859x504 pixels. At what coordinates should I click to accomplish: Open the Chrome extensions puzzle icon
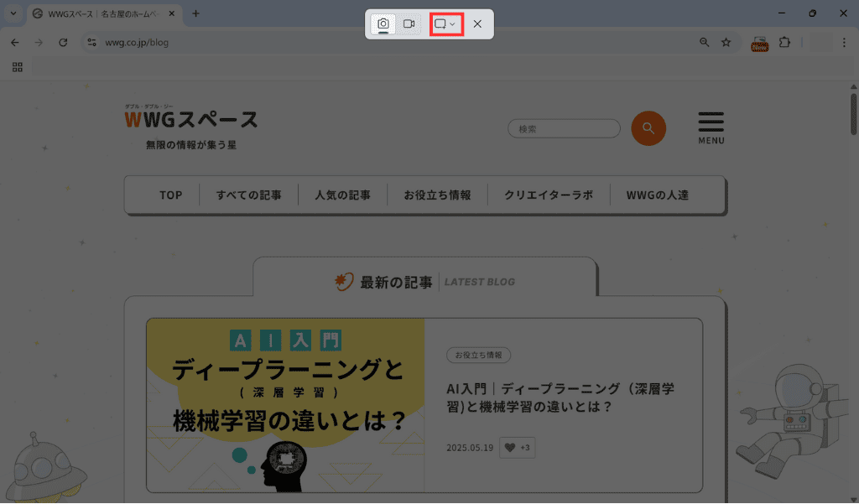pos(784,42)
